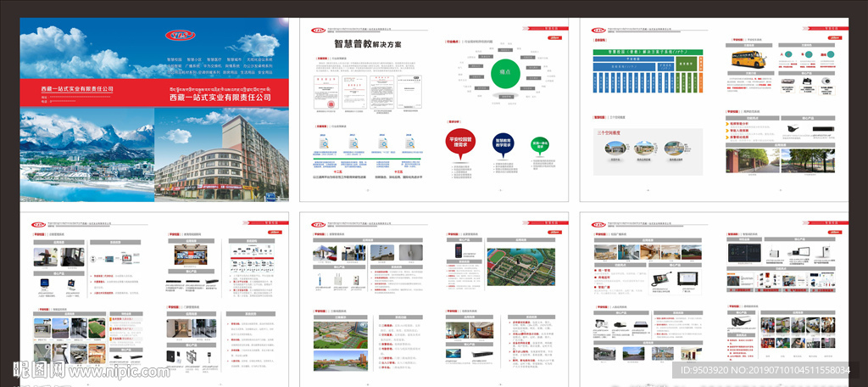Image resolution: width=868 pixels, height=387 pixels.
Task: Click the large green 痛点 circle
Action: coord(507,73)
